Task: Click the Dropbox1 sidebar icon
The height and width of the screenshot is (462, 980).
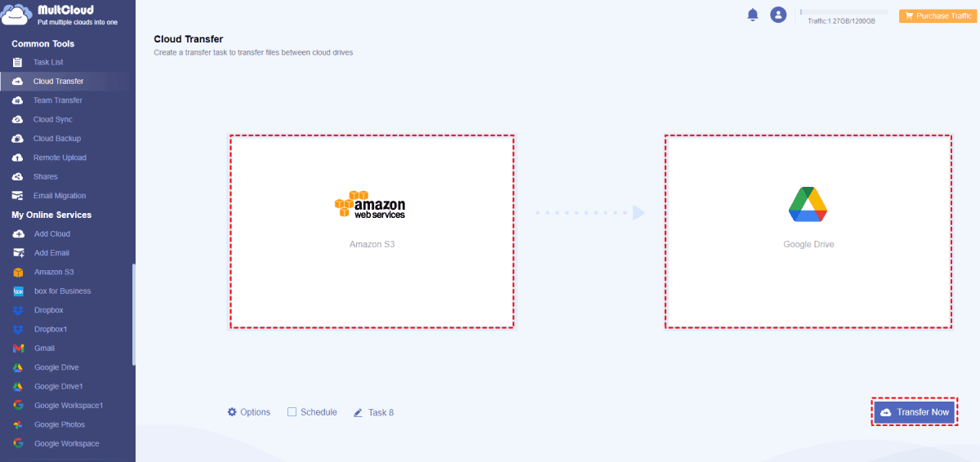Action: (18, 329)
